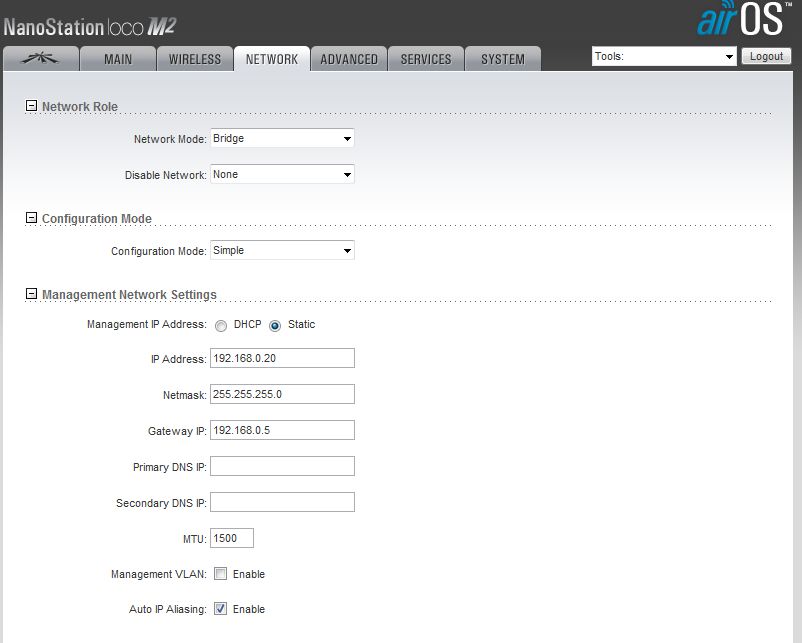Switch to the MAIN tab

[x=118, y=59]
